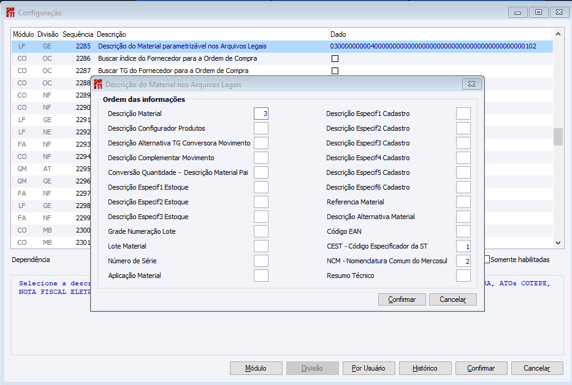This screenshot has width=572, height=385.
Task: Click Descrição Complementar Movimento order field
Action: point(261,158)
